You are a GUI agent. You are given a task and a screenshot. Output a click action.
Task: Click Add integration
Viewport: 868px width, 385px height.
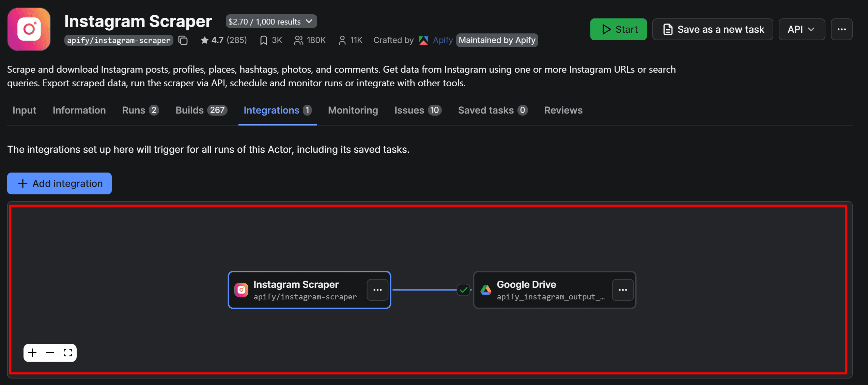click(59, 183)
